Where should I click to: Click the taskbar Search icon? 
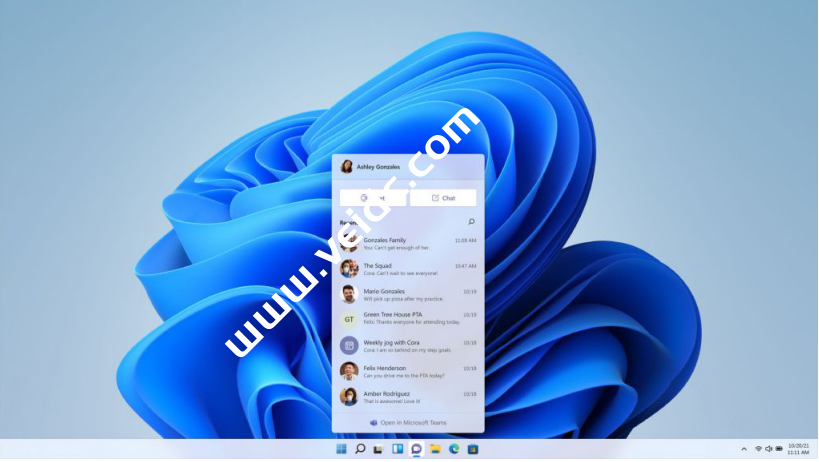pyautogui.click(x=360, y=450)
